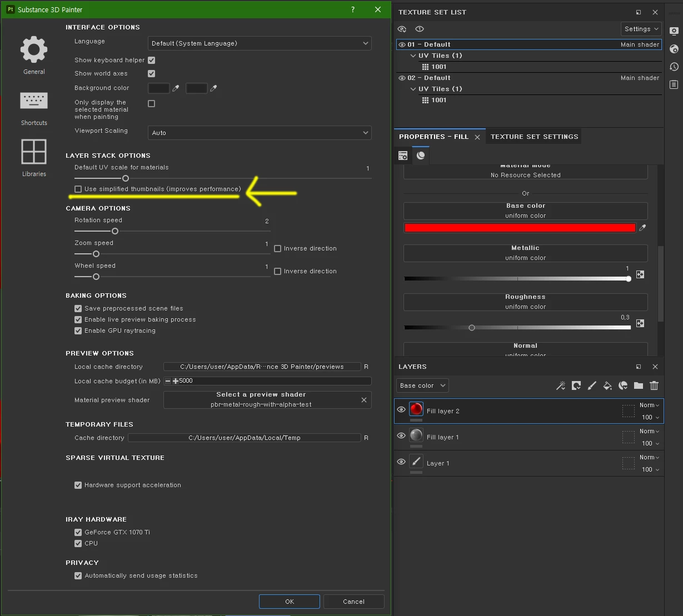Viewport: 683px width, 616px height.
Task: Open blend mode dropdown for Layer 1
Action: tap(649, 457)
